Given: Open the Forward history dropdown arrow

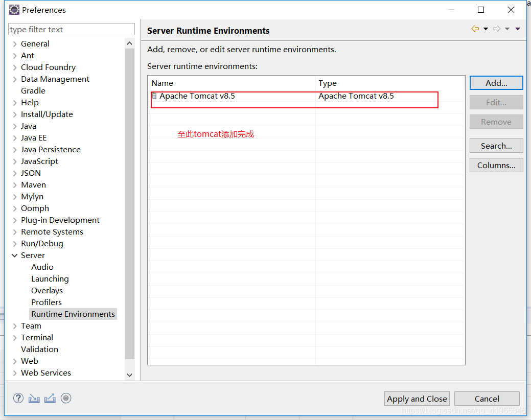Looking at the screenshot, I should 507,29.
